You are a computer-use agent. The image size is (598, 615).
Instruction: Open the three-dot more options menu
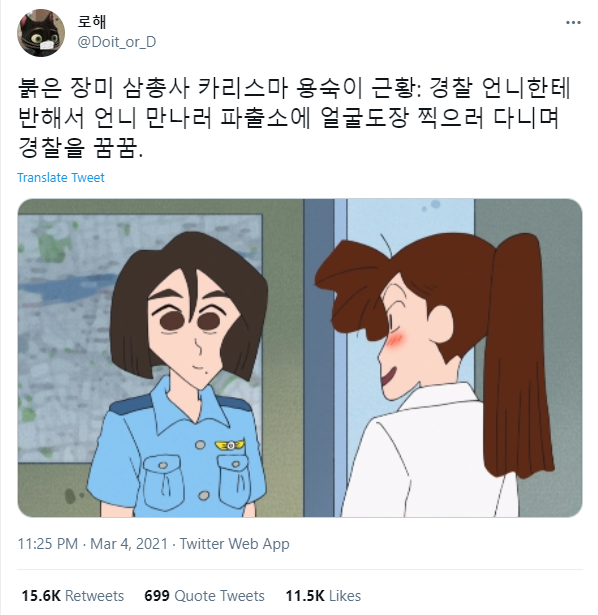[x=573, y=23]
